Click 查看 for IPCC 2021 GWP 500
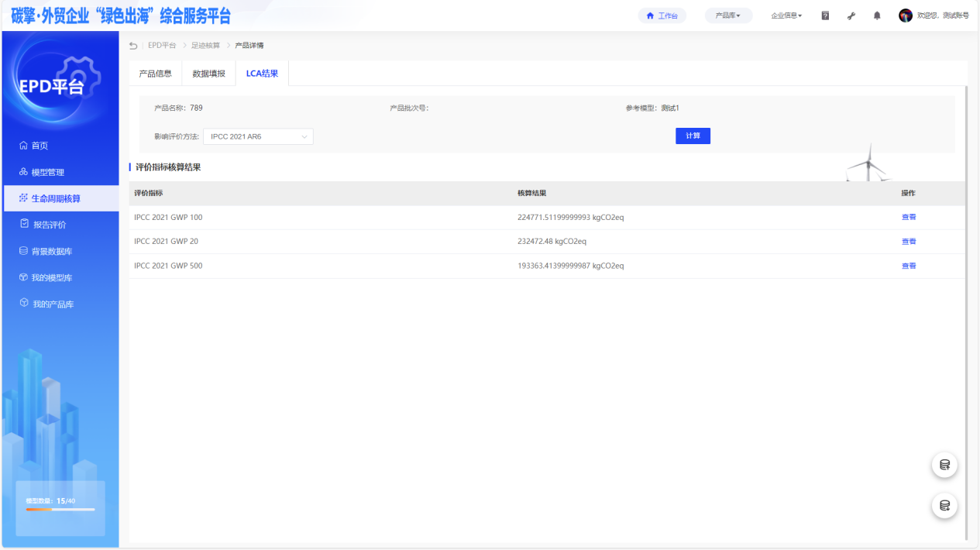This screenshot has height=550, width=980. click(x=908, y=266)
